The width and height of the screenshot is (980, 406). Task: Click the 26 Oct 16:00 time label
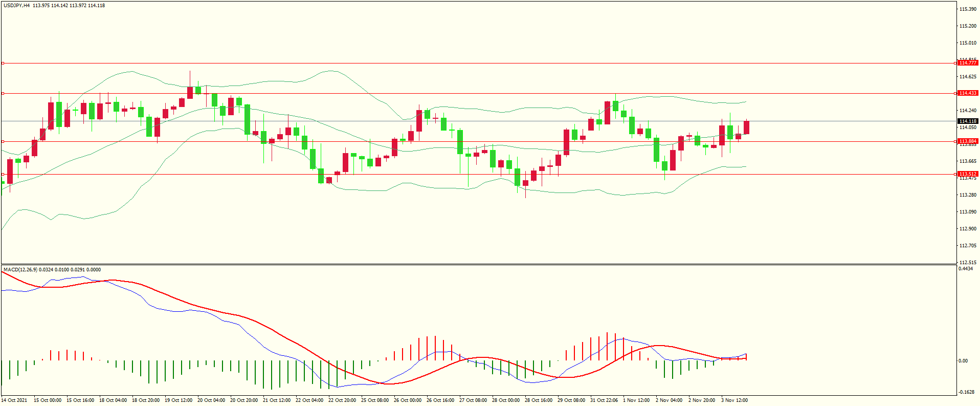click(440, 400)
